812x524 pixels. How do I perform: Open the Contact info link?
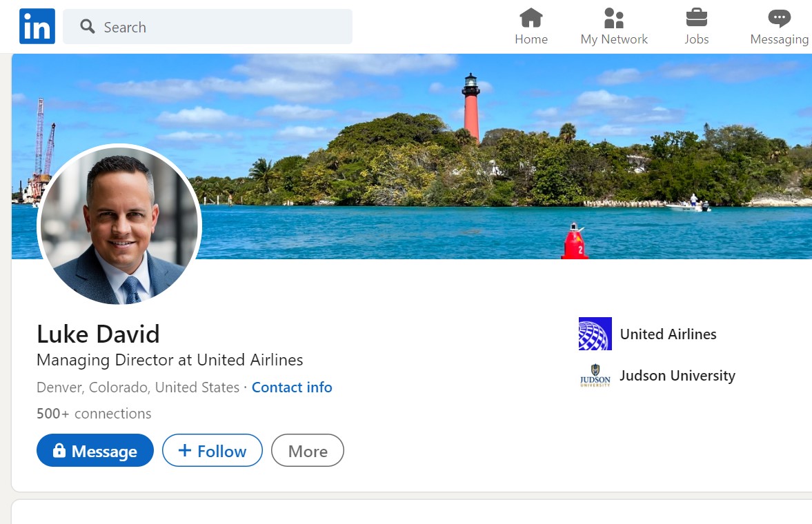point(292,387)
